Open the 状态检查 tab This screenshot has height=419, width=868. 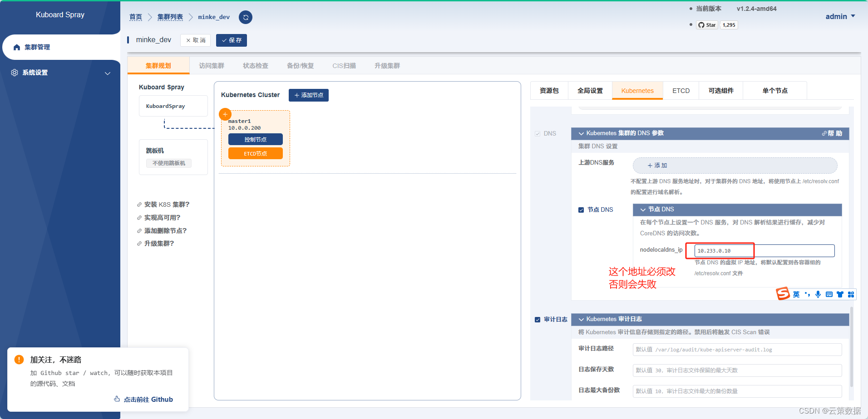click(256, 66)
